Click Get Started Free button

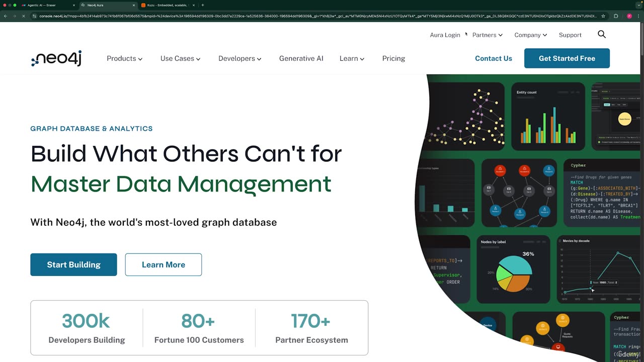[567, 58]
